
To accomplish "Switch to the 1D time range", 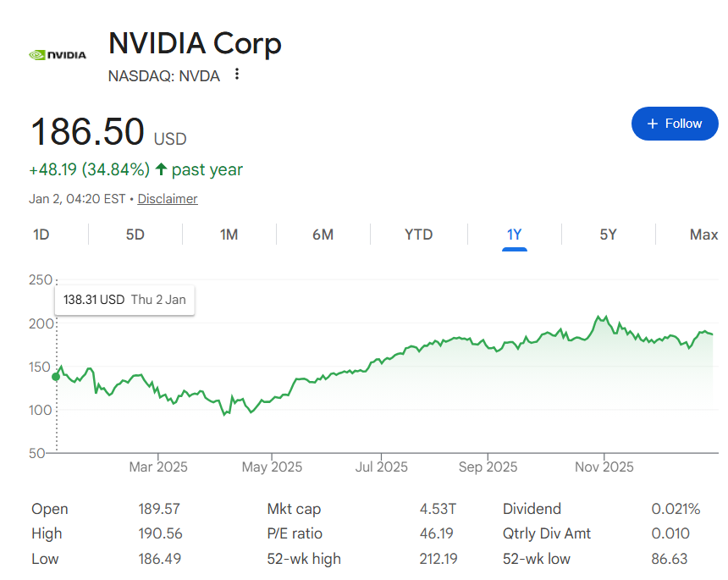I will pyautogui.click(x=41, y=235).
